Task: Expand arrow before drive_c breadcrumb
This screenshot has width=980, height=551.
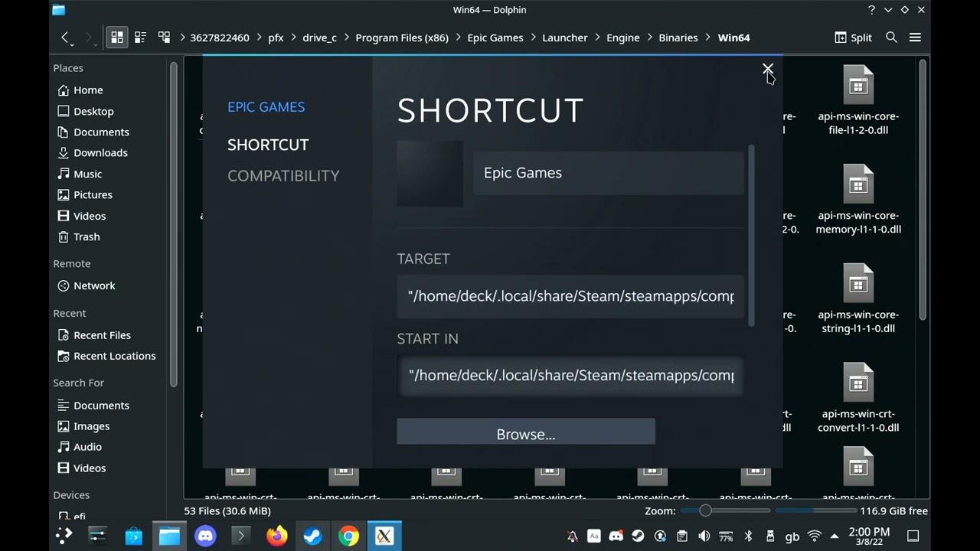Action: point(293,37)
